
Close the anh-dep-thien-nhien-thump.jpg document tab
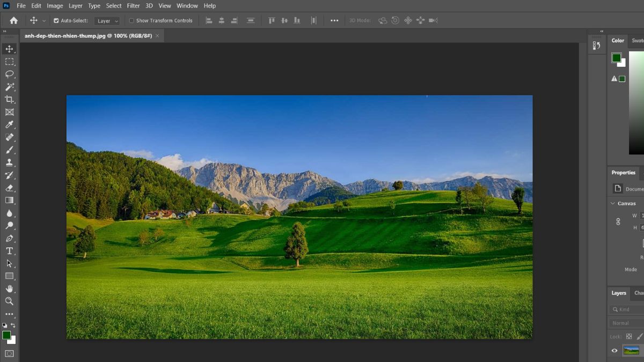coord(158,36)
